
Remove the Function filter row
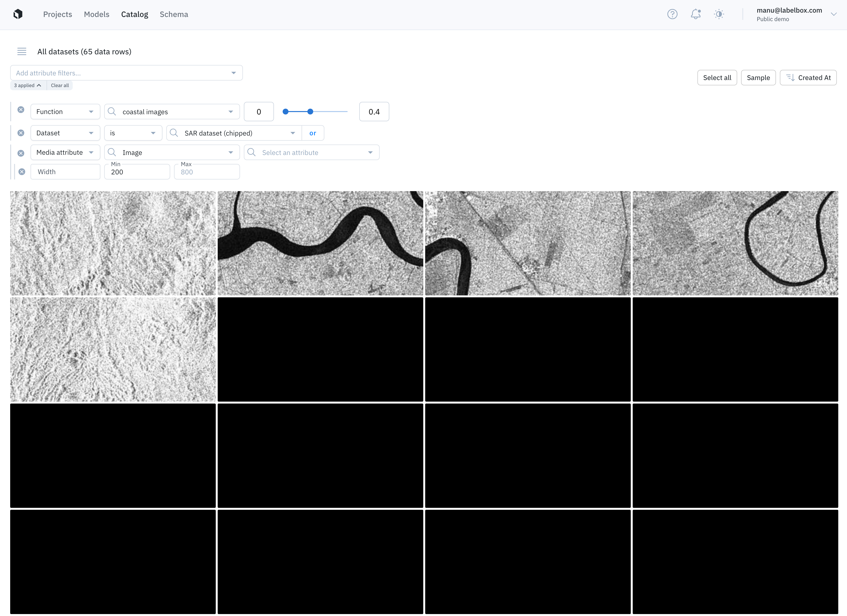point(21,110)
